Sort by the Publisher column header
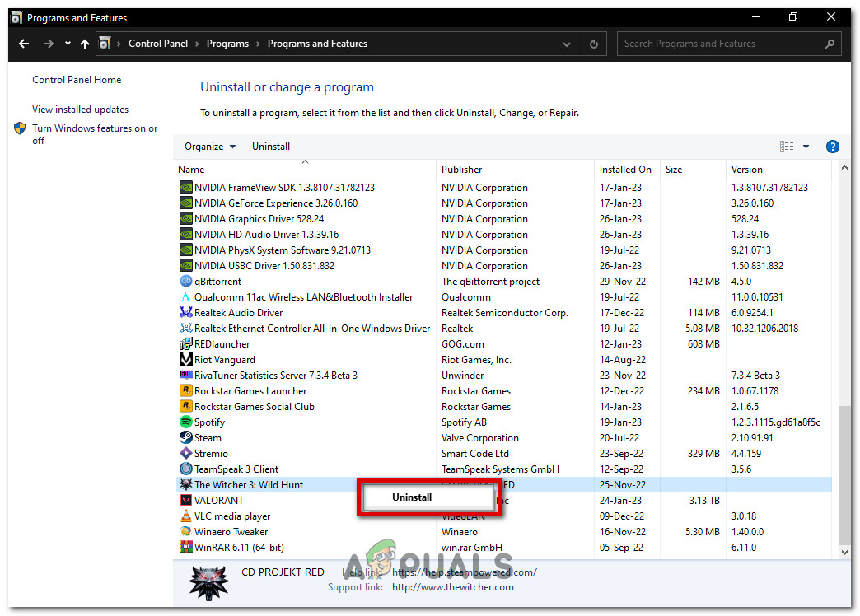The height and width of the screenshot is (616, 860). click(462, 170)
